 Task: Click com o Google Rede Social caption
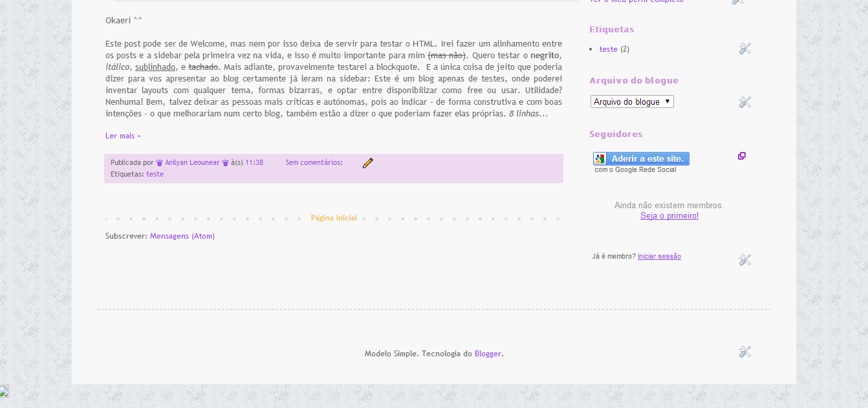coord(635,170)
